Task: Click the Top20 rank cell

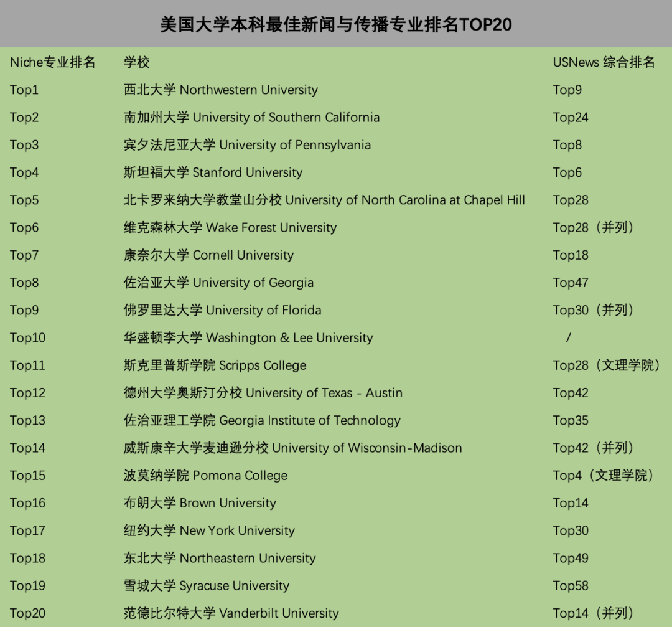Action: [28, 613]
